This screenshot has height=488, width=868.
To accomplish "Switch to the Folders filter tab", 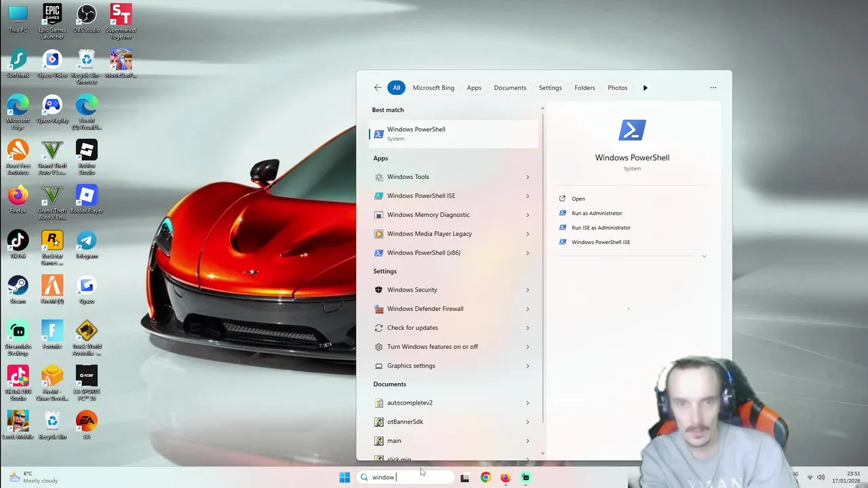I will 585,87.
